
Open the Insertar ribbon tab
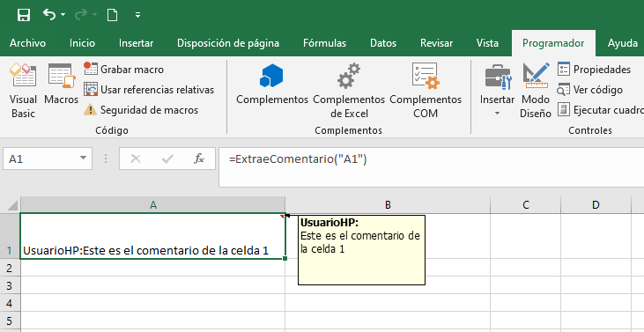(136, 43)
